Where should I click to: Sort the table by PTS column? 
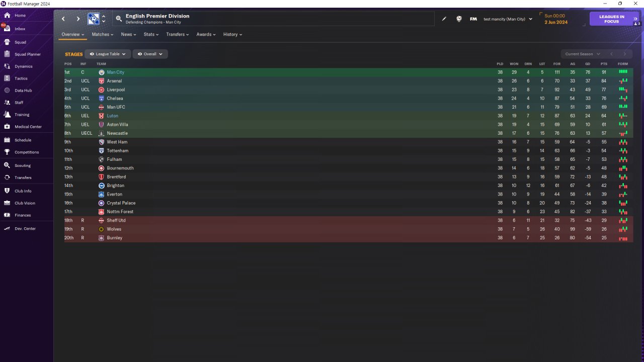tap(604, 64)
